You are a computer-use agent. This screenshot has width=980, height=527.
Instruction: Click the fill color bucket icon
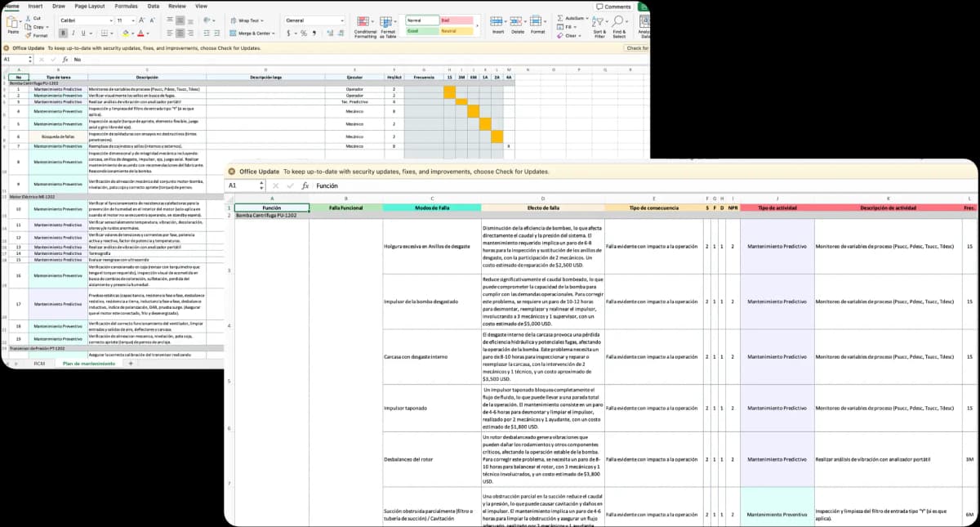[126, 33]
